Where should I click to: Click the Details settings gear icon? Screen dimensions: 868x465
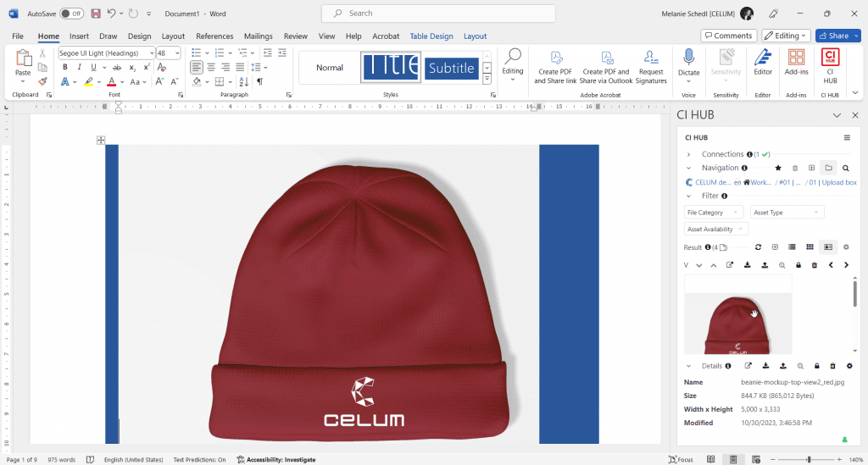pyautogui.click(x=849, y=366)
